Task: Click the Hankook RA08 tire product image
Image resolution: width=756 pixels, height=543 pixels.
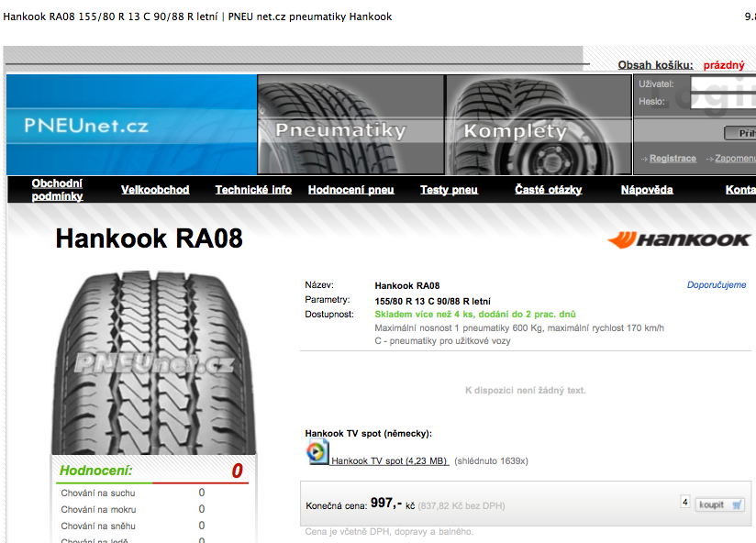Action: click(x=153, y=362)
